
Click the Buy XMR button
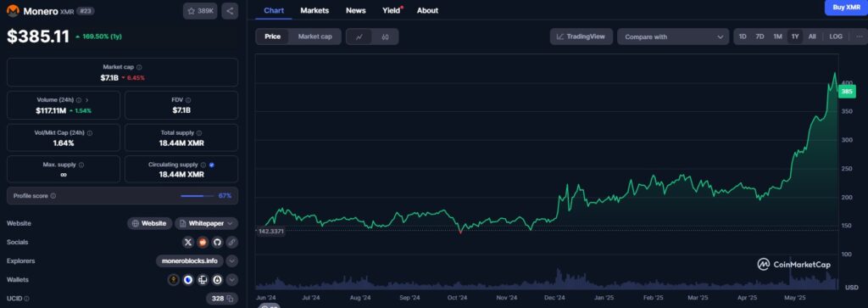click(x=847, y=7)
